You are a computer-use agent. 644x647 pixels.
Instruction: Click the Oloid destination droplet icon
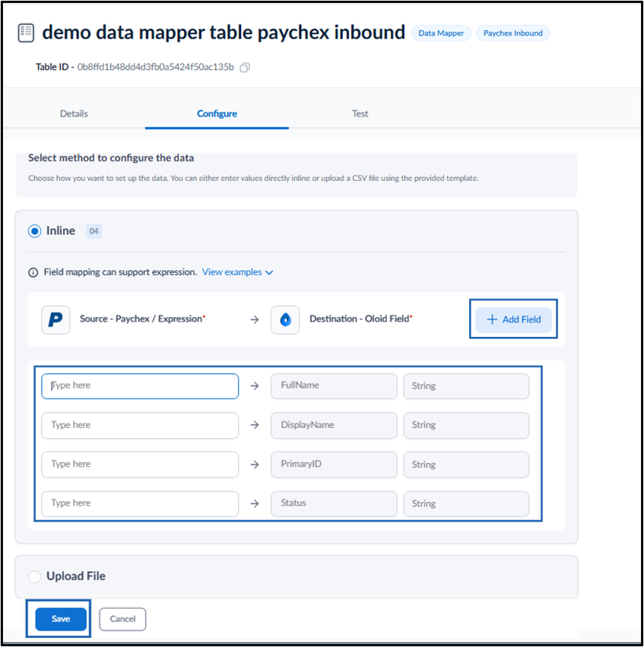click(x=285, y=320)
